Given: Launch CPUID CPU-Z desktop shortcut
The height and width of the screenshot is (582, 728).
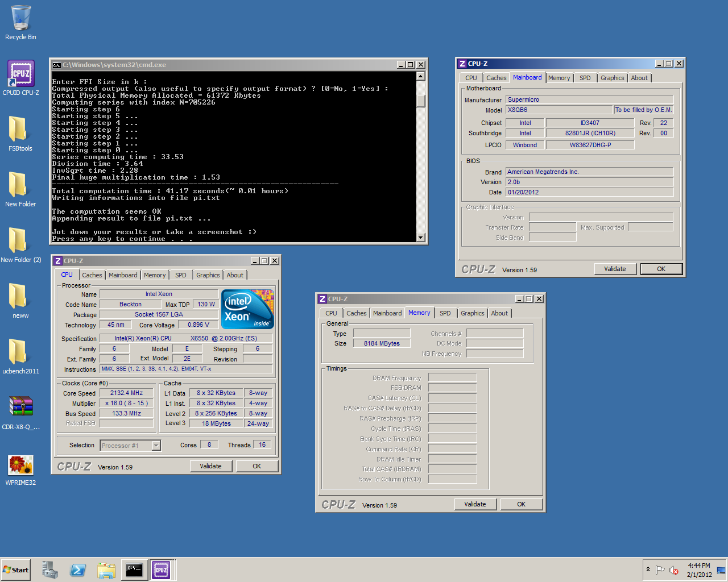Looking at the screenshot, I should [x=20, y=78].
